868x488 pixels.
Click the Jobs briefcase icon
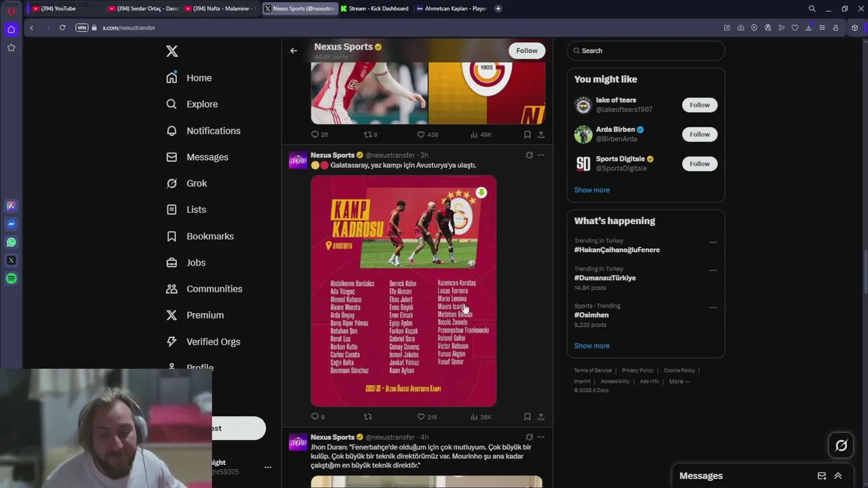[172, 263]
